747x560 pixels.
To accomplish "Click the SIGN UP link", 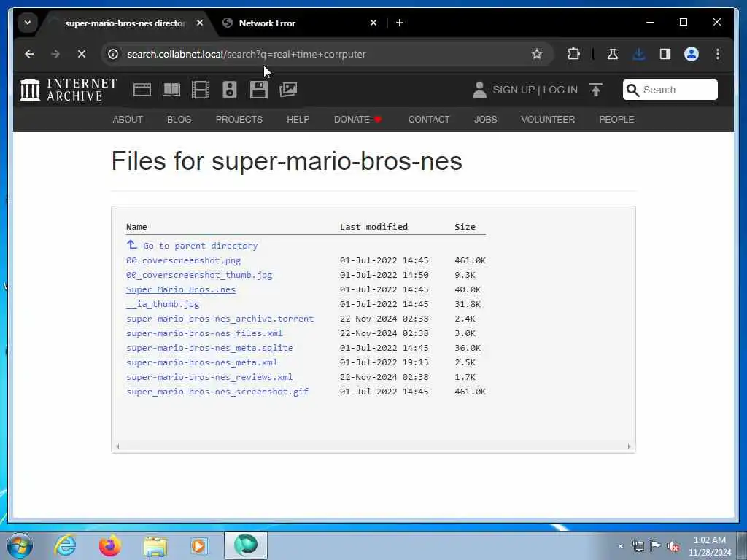I will [x=514, y=90].
